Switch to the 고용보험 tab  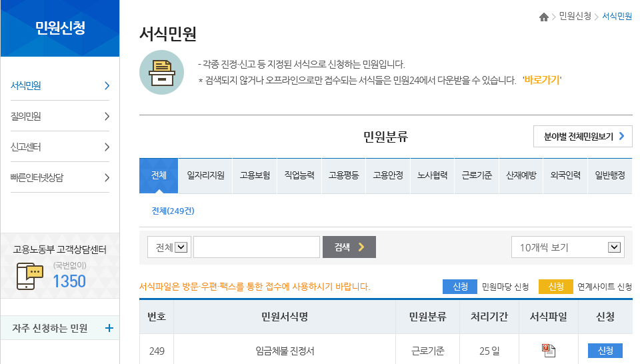pyautogui.click(x=255, y=176)
